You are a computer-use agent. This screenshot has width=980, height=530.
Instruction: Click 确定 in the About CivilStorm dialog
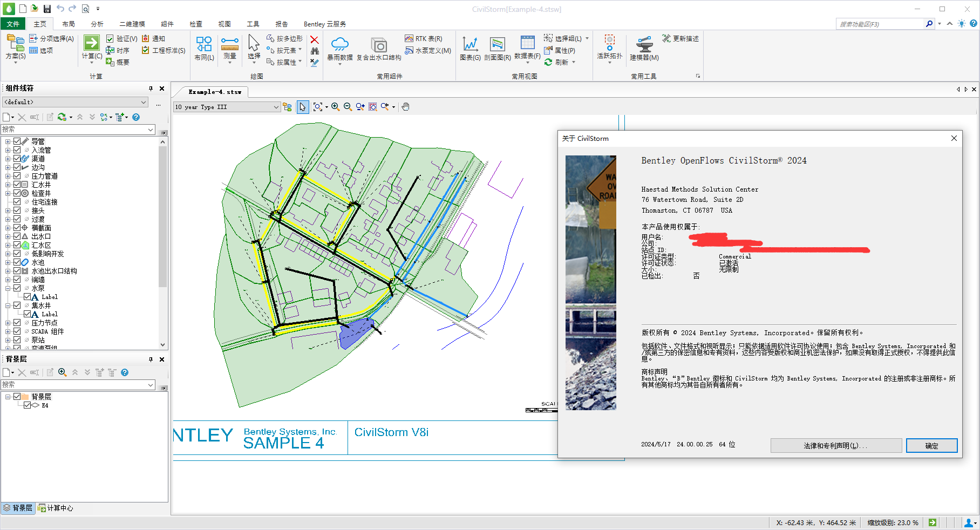(x=931, y=446)
